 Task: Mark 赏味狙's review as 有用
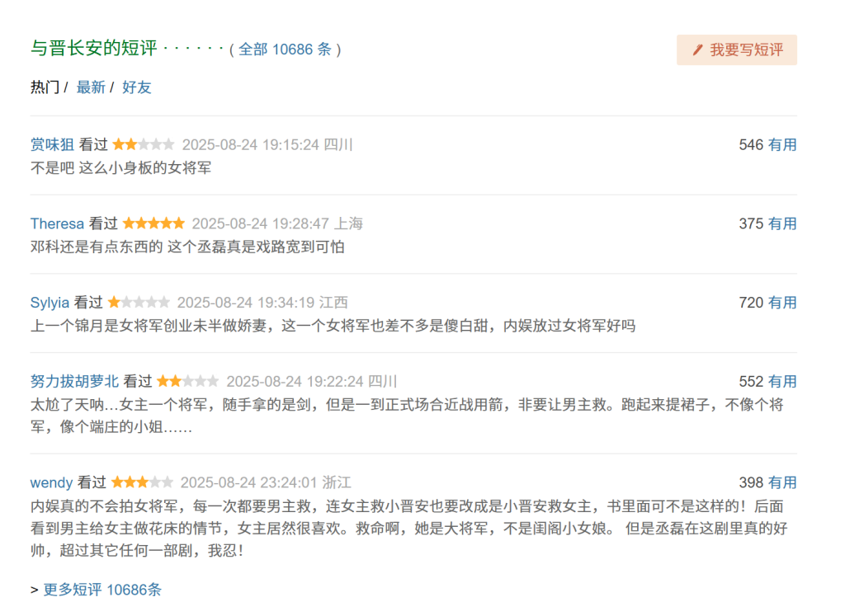(x=782, y=145)
